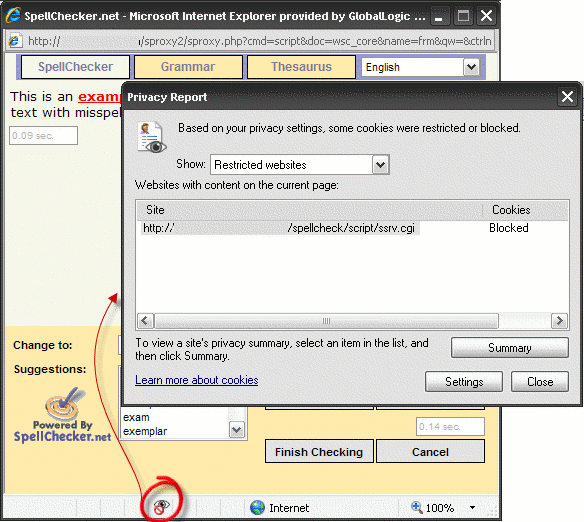The height and width of the screenshot is (522, 584).
Task: Click Internet zone label in status bar
Action: (289, 508)
